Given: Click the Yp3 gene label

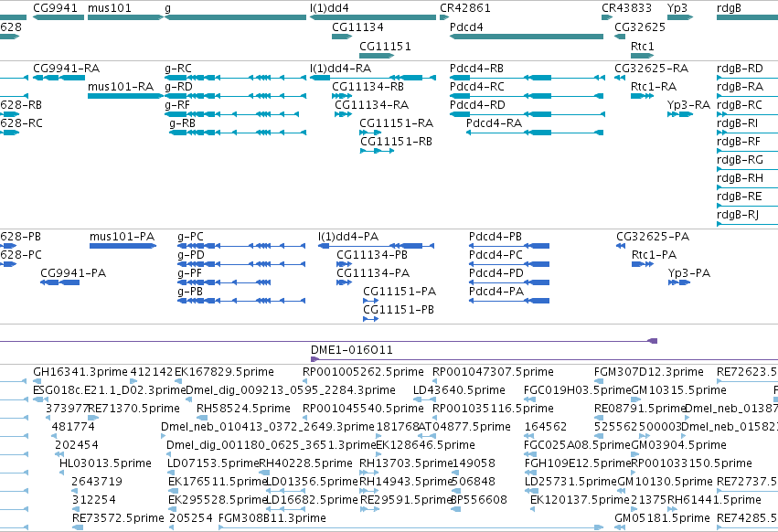Looking at the screenshot, I should click(677, 8).
